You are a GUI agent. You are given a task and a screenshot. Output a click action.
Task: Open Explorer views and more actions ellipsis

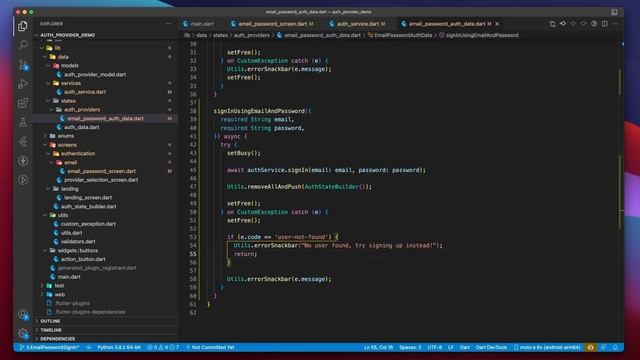(169, 24)
